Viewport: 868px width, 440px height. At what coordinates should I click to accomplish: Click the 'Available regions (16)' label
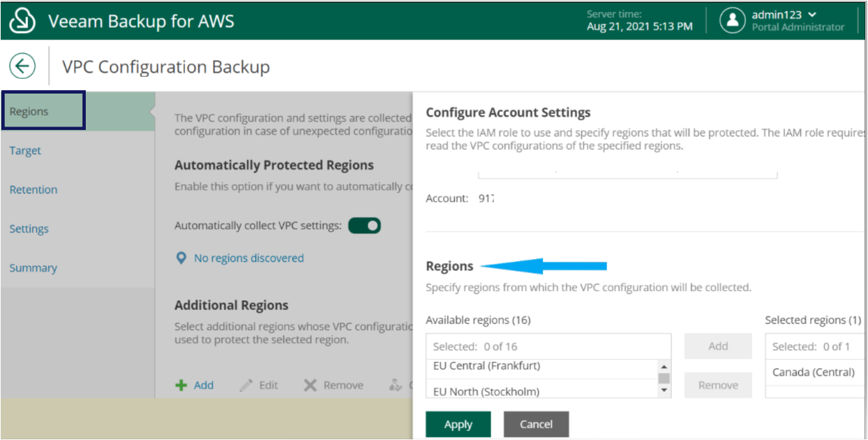[x=478, y=320]
